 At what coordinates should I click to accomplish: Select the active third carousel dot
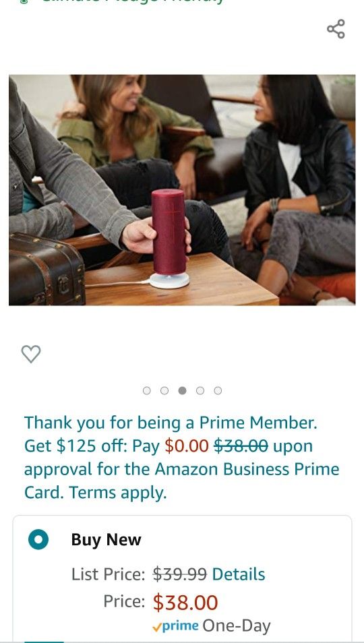coord(183,390)
